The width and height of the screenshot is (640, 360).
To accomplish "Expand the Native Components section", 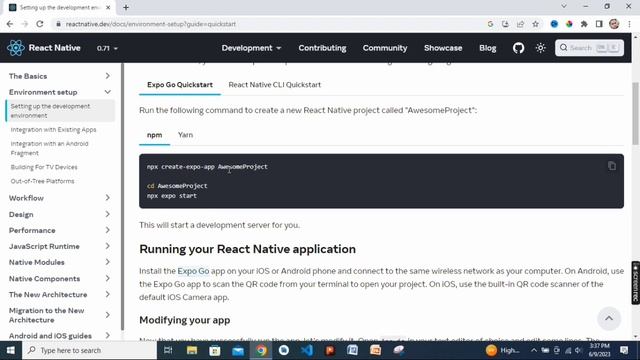I will [x=60, y=278].
